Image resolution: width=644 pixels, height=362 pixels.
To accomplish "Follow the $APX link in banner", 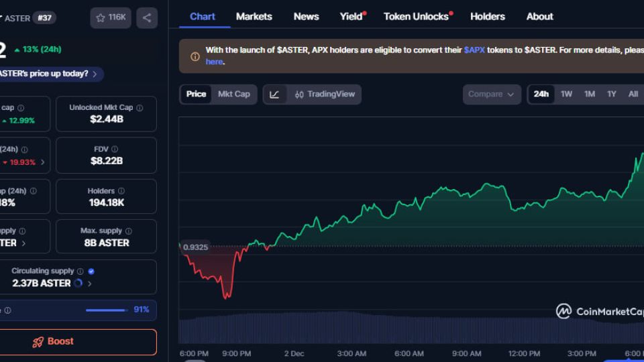I will pos(474,50).
